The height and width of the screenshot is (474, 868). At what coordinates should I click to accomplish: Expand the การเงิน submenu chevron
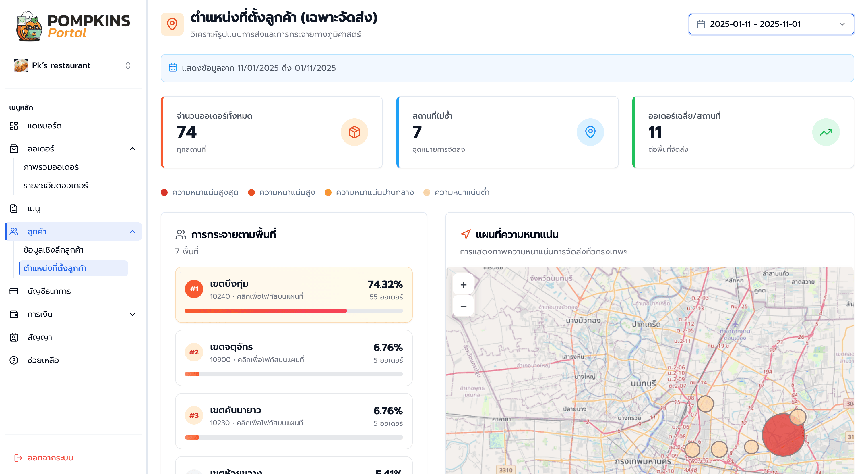pos(132,314)
